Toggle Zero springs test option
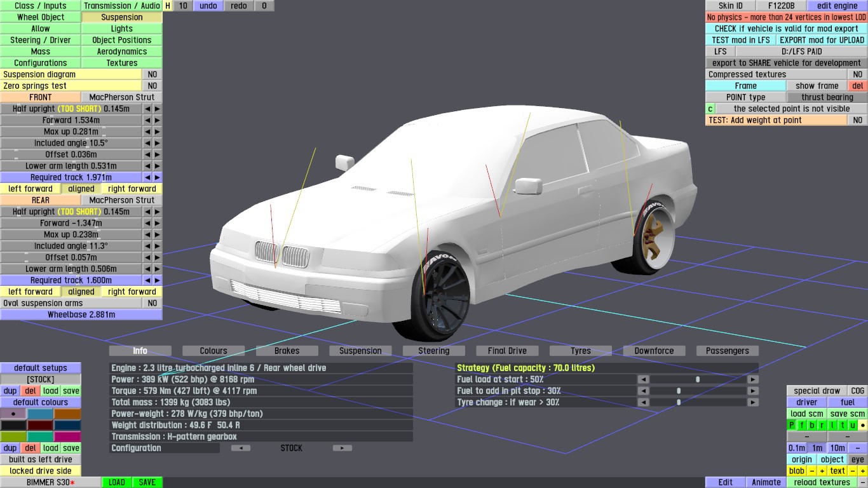This screenshot has height=488, width=868. pyautogui.click(x=153, y=86)
